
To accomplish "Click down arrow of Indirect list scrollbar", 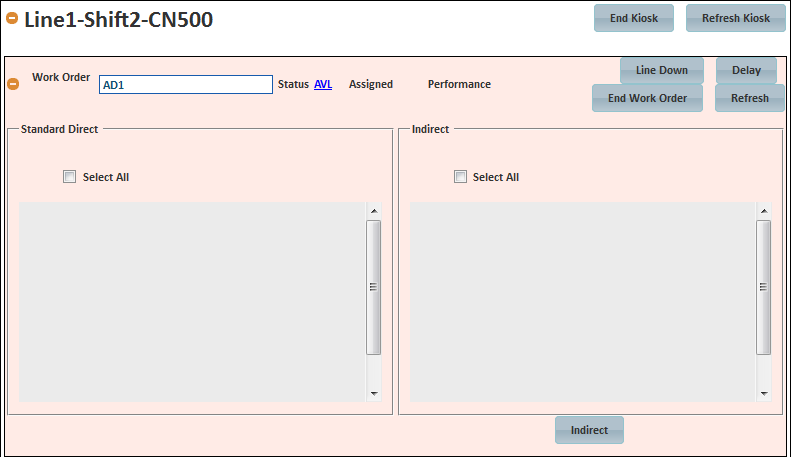I will pos(764,393).
